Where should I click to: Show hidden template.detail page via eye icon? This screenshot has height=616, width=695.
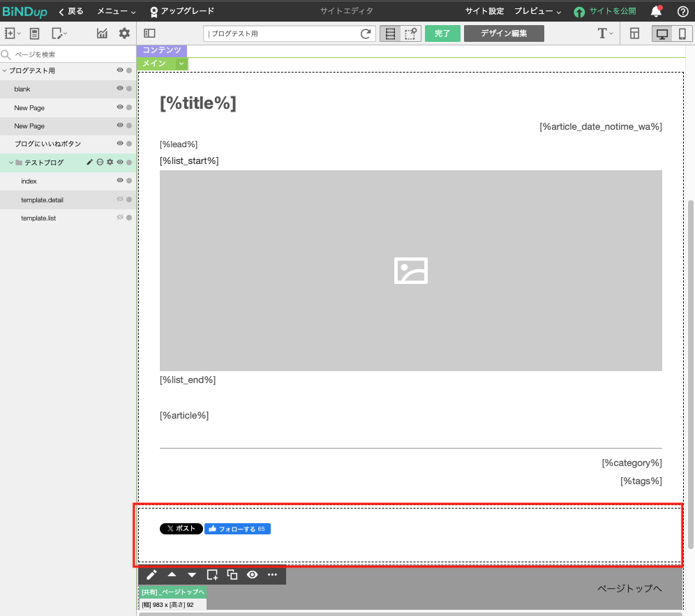click(x=120, y=199)
